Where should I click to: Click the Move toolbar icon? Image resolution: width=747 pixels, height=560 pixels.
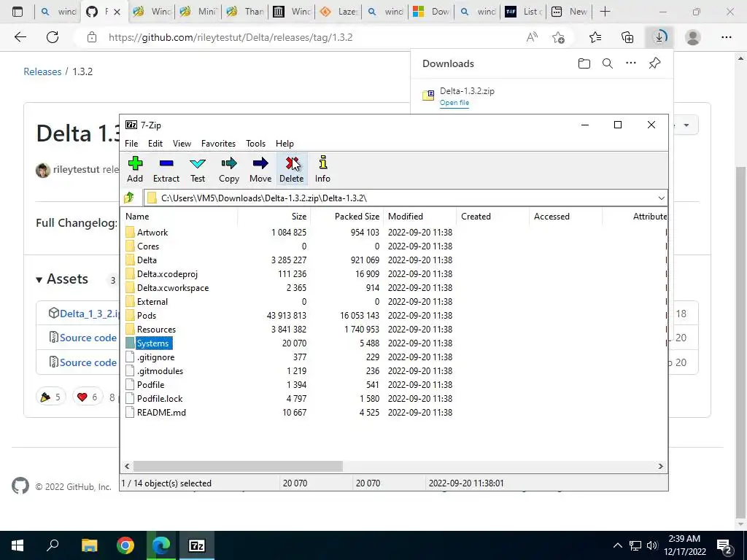(260, 169)
